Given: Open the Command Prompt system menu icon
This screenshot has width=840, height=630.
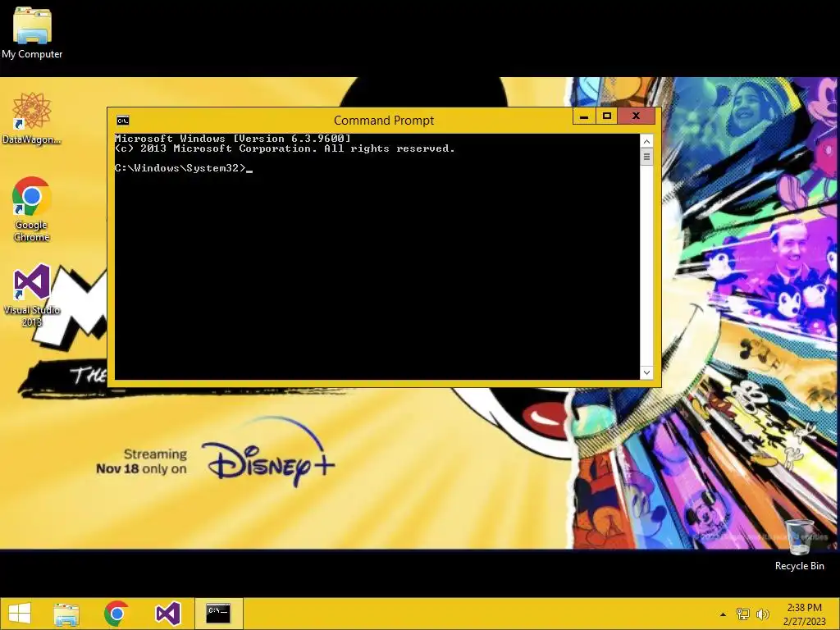Looking at the screenshot, I should [x=123, y=121].
